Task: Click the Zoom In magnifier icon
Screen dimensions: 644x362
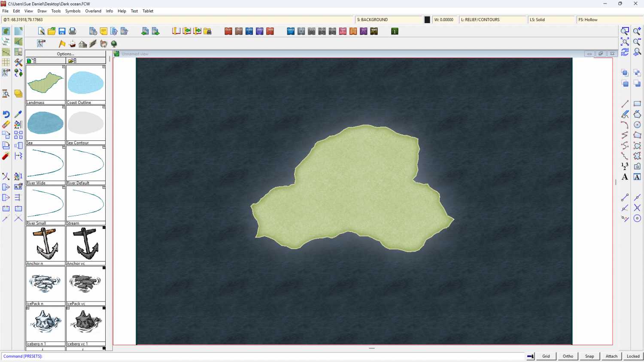Action: [637, 31]
